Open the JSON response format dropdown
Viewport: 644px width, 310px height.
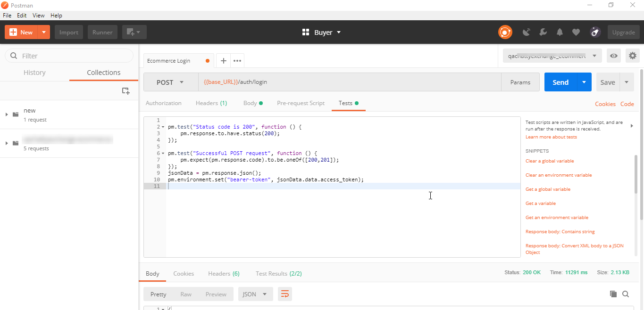tap(255, 294)
